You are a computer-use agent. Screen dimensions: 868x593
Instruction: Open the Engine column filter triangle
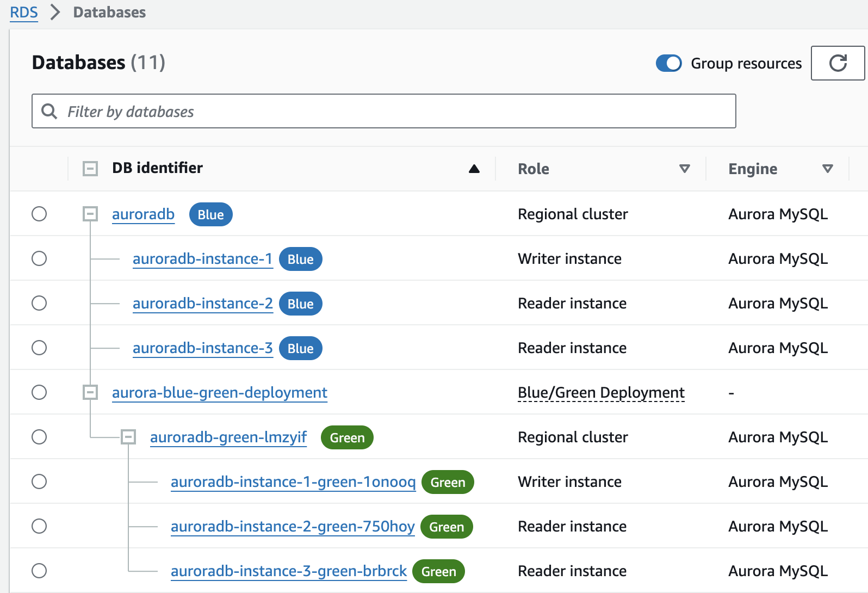click(827, 169)
